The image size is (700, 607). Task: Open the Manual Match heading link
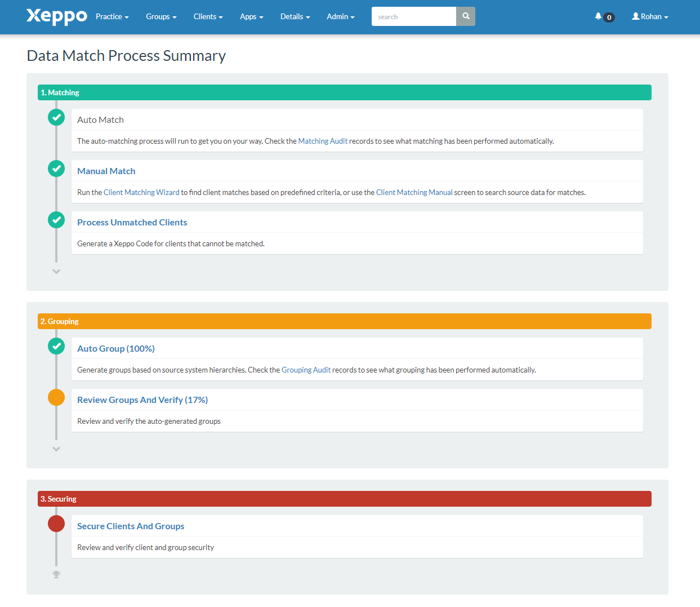(106, 171)
